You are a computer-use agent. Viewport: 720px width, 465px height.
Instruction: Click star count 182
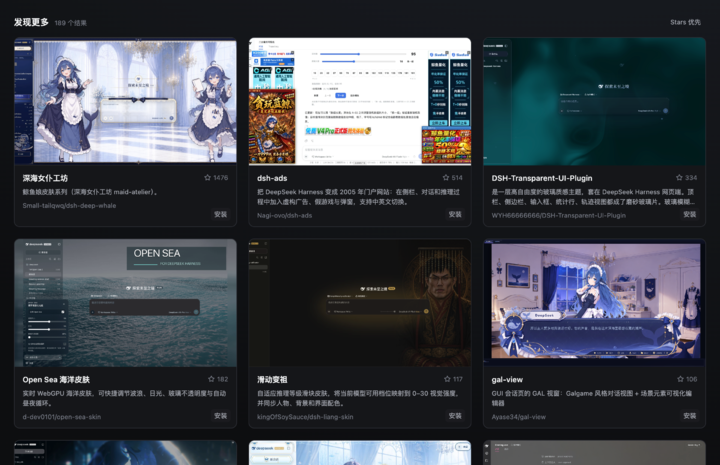point(222,379)
